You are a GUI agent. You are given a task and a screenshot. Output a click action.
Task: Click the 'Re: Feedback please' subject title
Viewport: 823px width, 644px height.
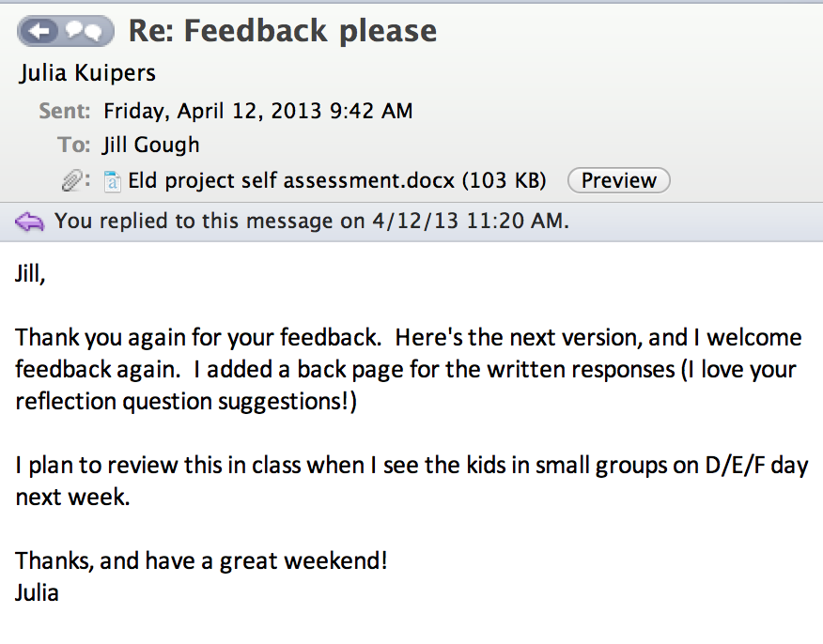[x=282, y=31]
